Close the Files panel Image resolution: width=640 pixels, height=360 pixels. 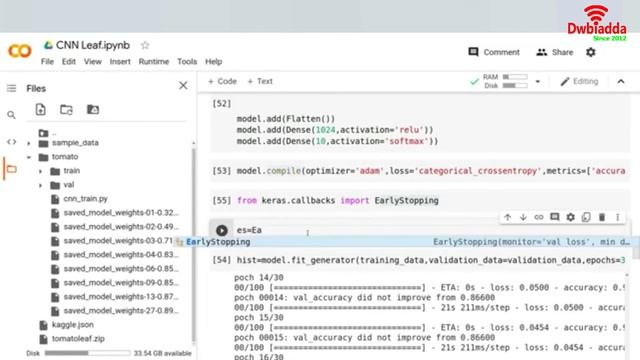click(183, 85)
